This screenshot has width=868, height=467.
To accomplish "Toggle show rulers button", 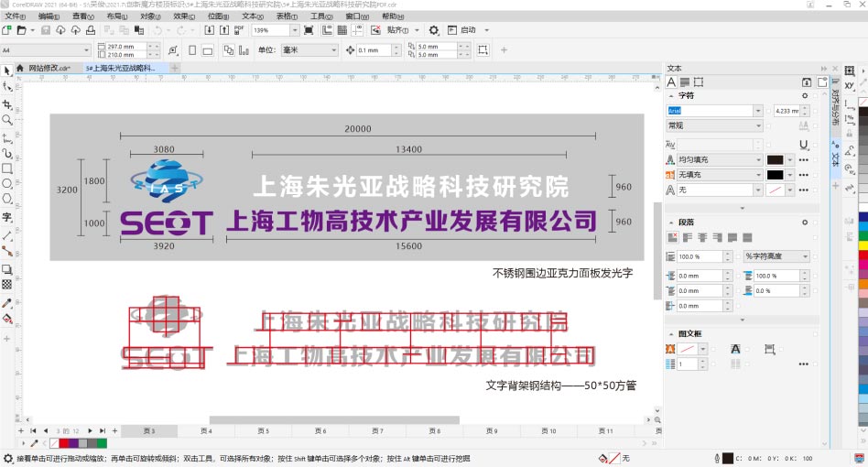I will coord(327,30).
